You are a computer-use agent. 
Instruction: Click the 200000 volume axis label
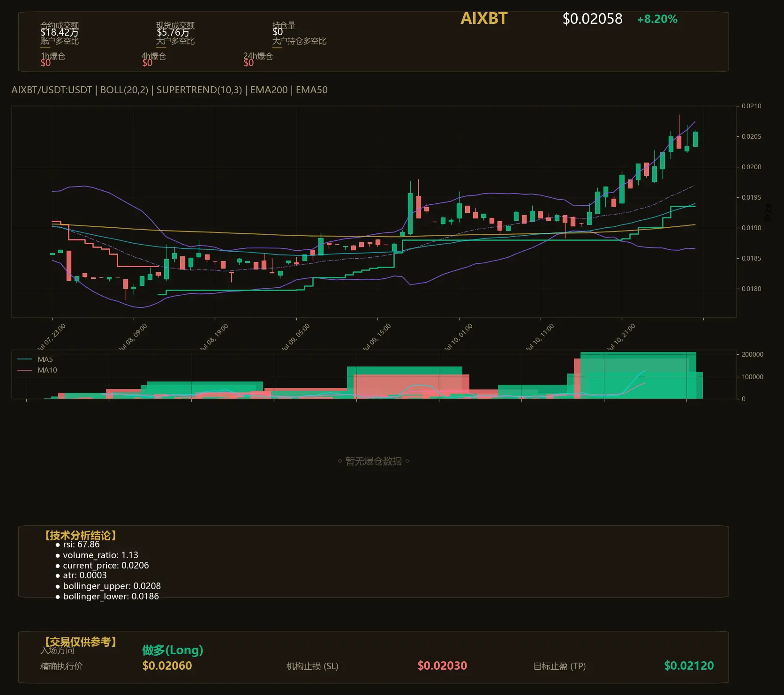[x=752, y=354]
